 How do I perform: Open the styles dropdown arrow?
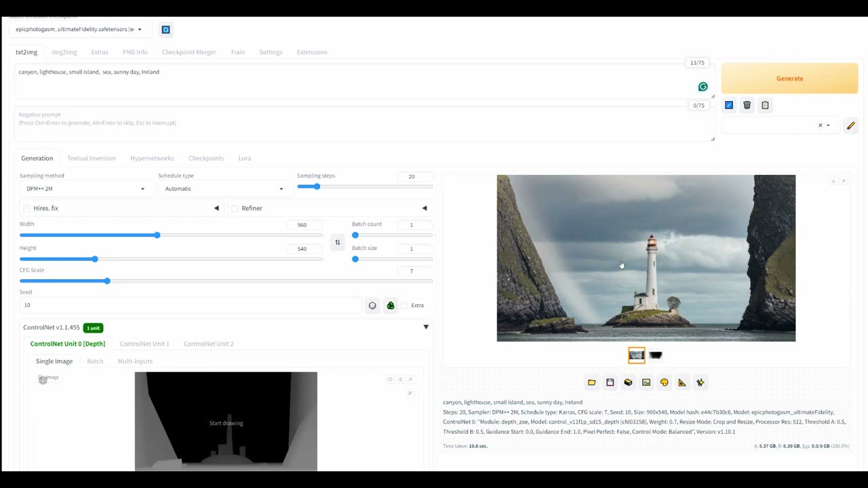click(x=828, y=125)
